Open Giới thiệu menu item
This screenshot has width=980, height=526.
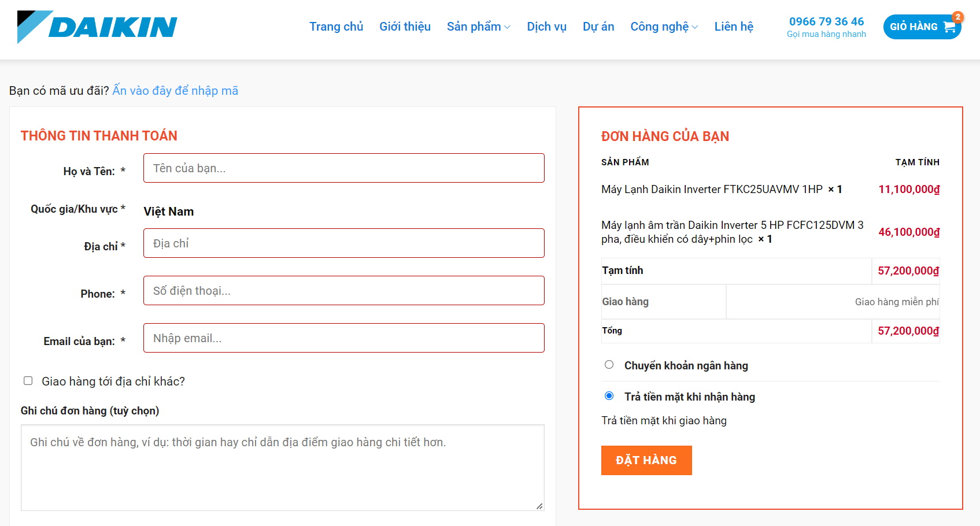click(x=405, y=27)
